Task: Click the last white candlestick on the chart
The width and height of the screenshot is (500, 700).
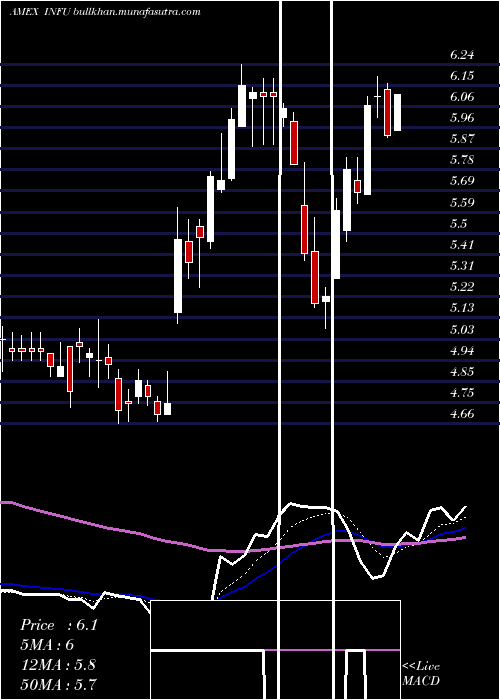Action: 397,112
